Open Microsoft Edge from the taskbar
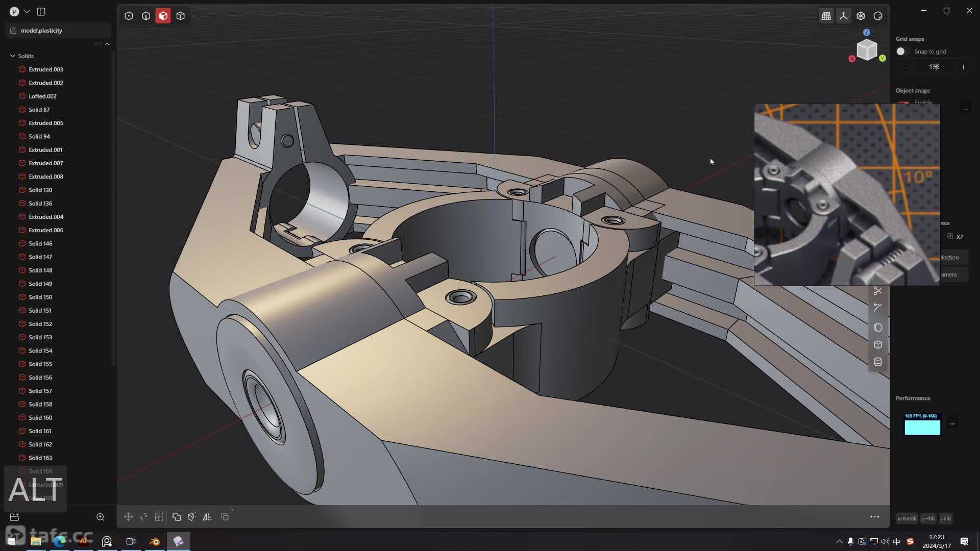Screen dimensions: 980x551 click(60, 541)
